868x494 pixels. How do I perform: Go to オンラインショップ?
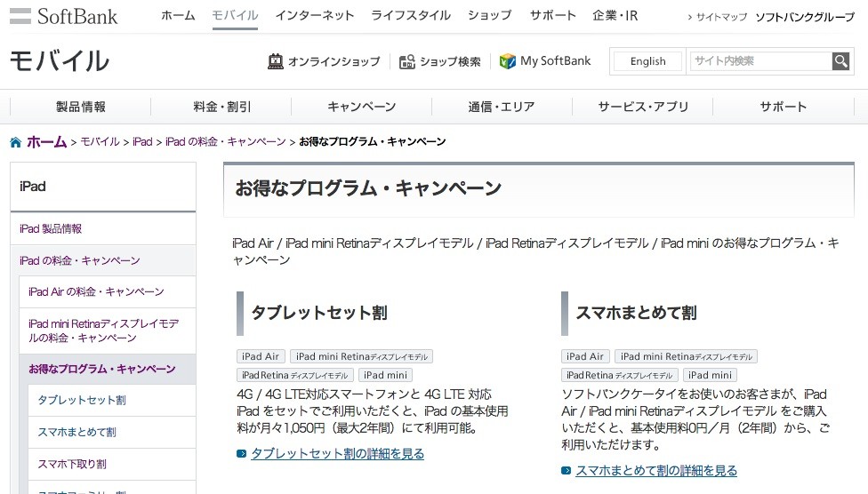click(x=334, y=61)
